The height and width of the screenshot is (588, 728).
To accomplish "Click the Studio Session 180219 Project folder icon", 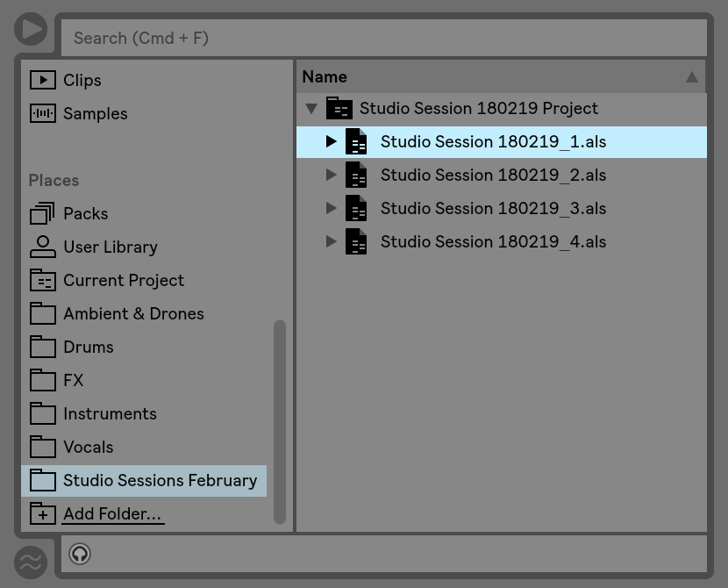I will pos(339,108).
